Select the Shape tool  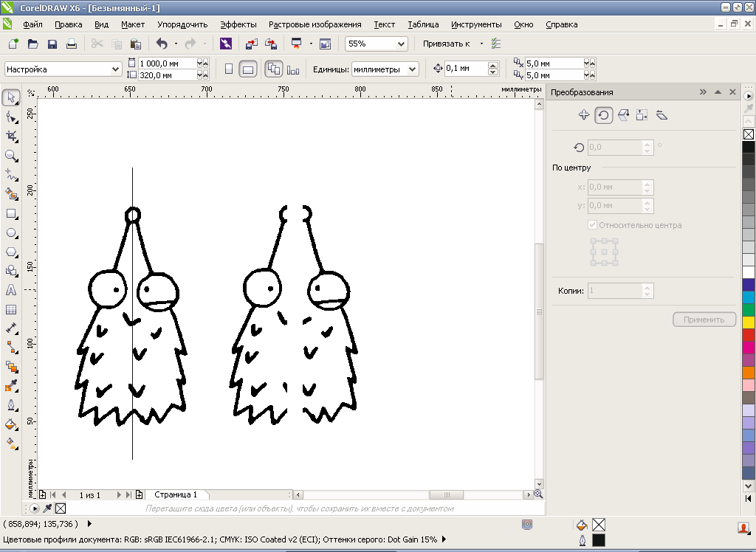[x=11, y=117]
